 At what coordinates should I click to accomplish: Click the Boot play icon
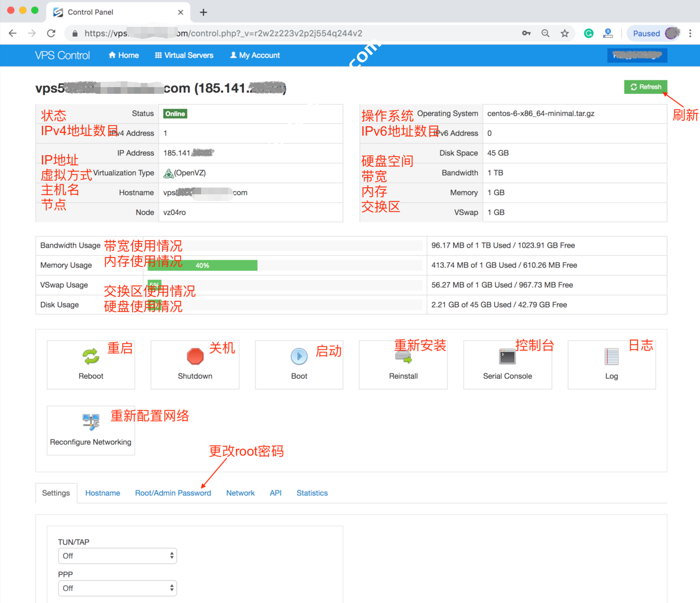click(299, 356)
